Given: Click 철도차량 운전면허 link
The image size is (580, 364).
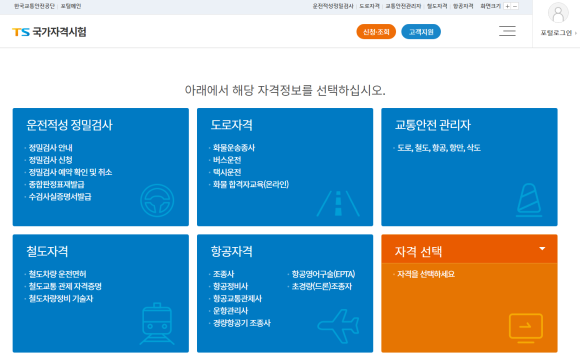Looking at the screenshot, I should coord(57,274).
